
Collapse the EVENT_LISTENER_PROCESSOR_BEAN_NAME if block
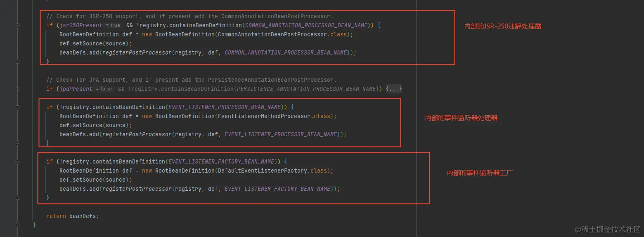(17, 107)
